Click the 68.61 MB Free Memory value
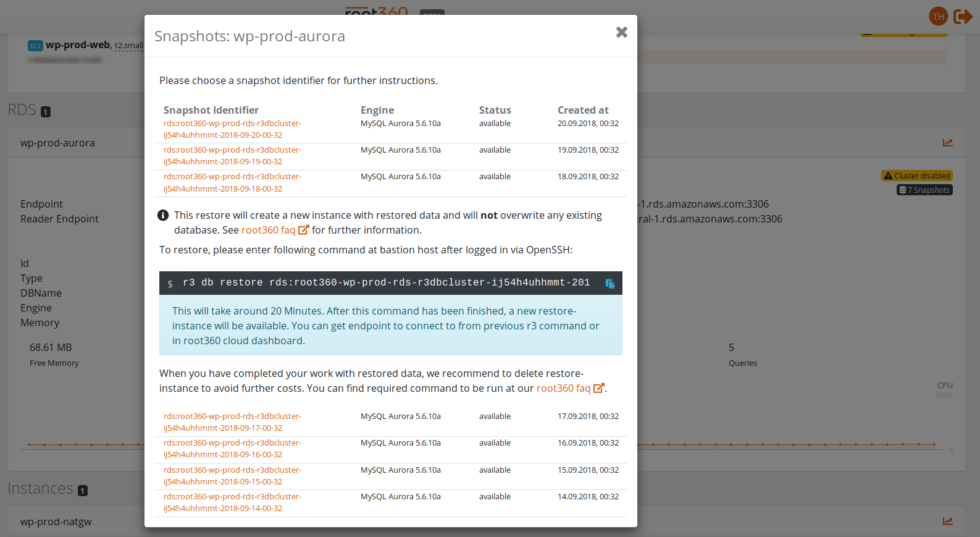980x537 pixels. pyautogui.click(x=51, y=347)
